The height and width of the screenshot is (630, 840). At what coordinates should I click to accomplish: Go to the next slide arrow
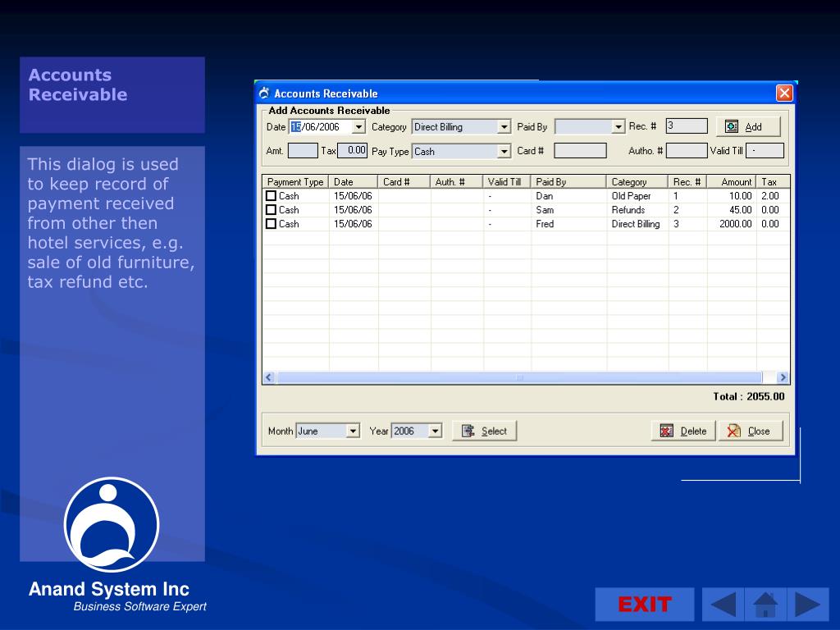(x=808, y=605)
